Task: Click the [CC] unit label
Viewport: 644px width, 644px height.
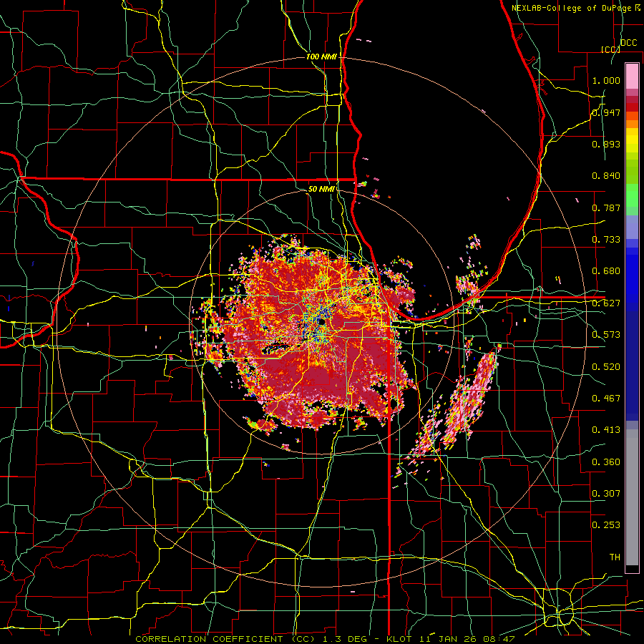Action: [x=610, y=49]
